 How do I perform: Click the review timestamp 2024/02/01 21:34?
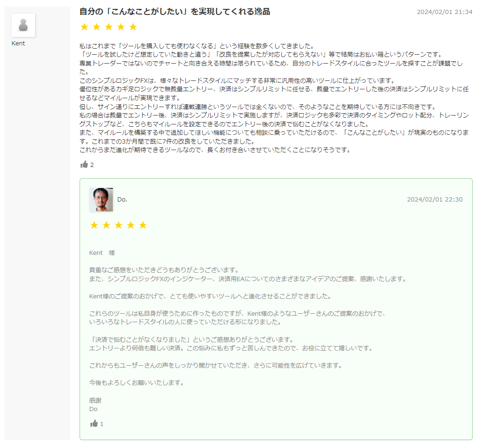445,12
